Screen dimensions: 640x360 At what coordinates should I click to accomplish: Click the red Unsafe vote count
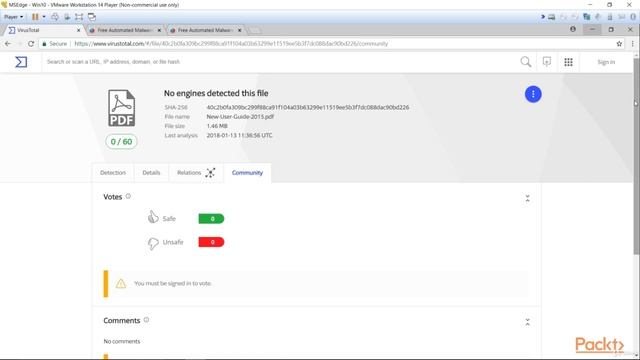pos(211,242)
